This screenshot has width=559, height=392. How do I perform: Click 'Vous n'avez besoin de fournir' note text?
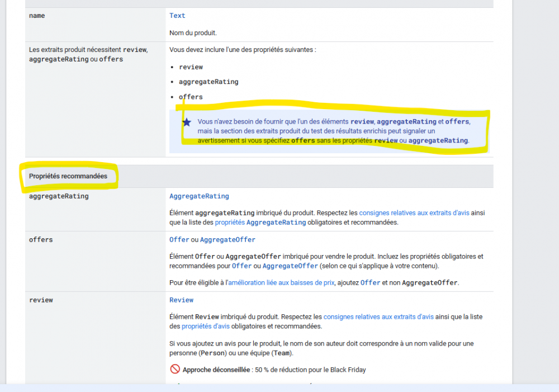(334, 131)
